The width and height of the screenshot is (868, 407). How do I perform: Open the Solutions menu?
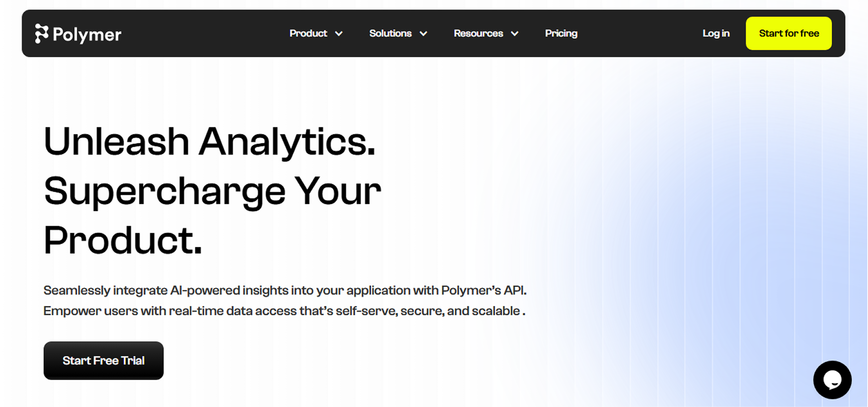coord(390,33)
